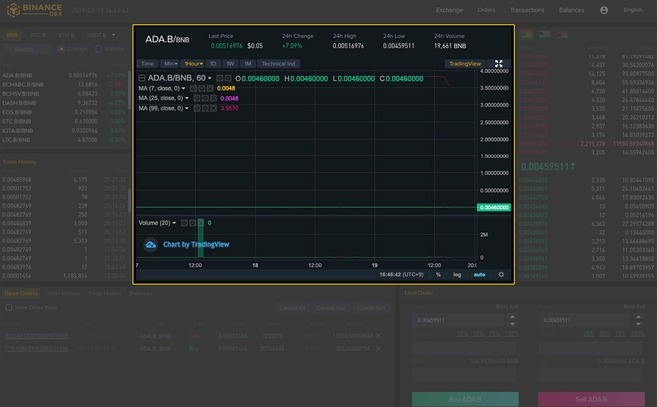Image resolution: width=657 pixels, height=407 pixels.
Task: Toggle percent scale on chart
Action: 438,275
